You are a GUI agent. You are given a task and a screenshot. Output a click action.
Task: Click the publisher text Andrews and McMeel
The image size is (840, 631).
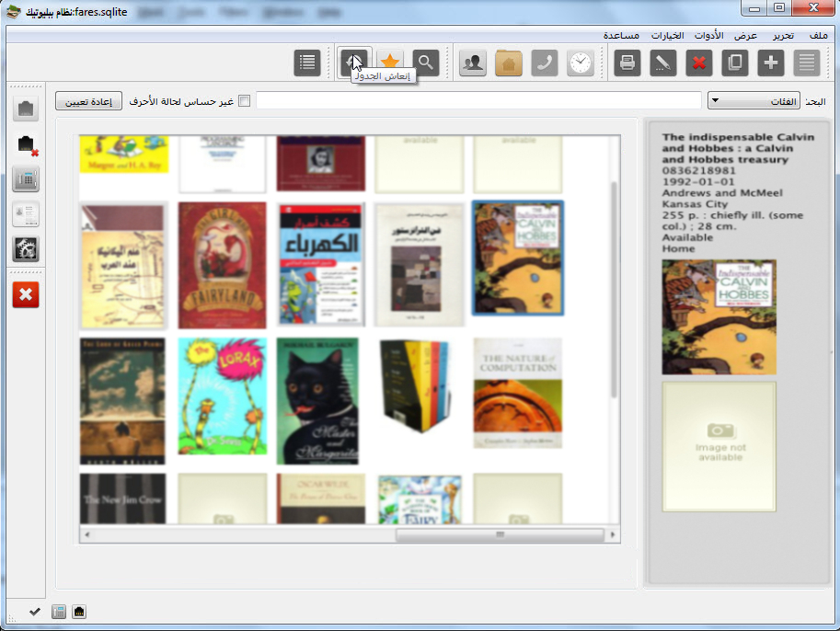tap(722, 193)
